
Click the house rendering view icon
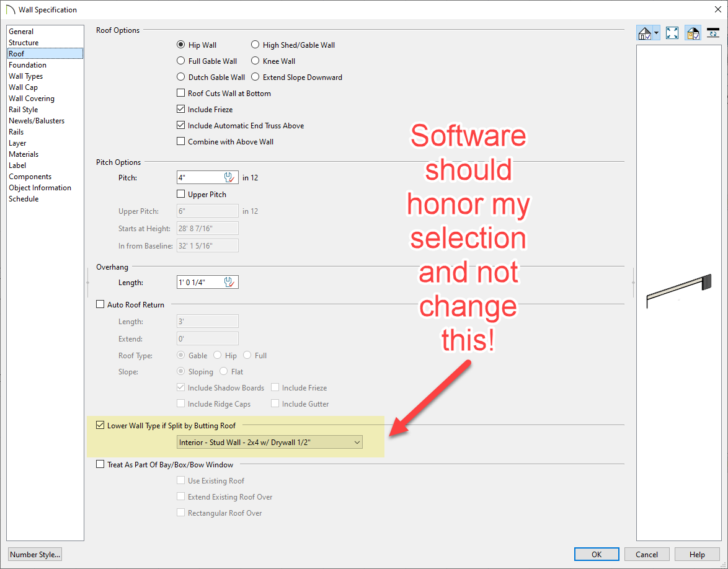tap(645, 33)
